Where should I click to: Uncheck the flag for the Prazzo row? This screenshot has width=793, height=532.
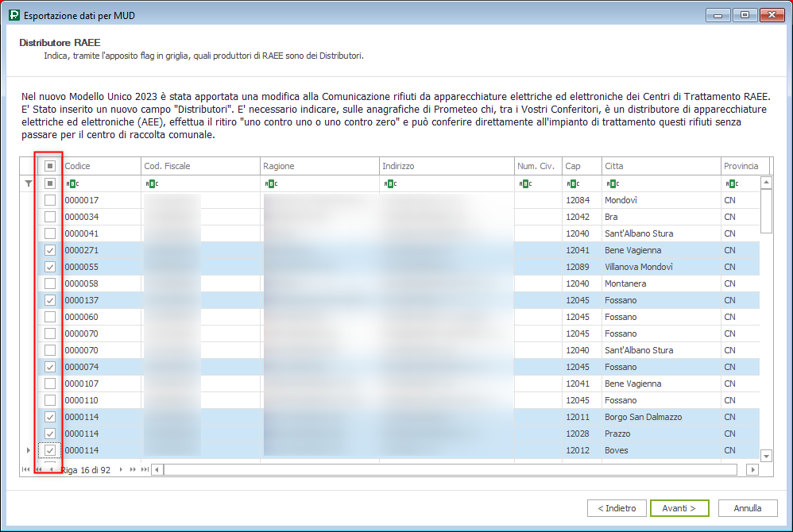coord(50,434)
